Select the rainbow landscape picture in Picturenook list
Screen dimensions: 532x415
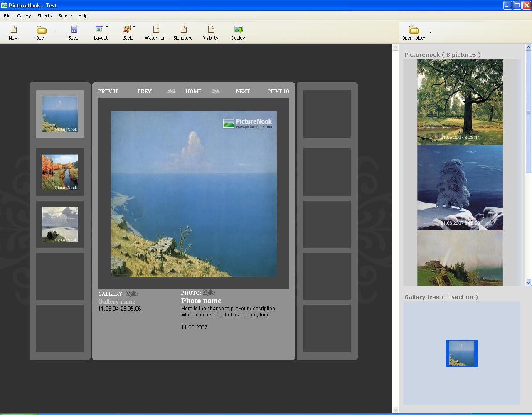[x=460, y=258]
